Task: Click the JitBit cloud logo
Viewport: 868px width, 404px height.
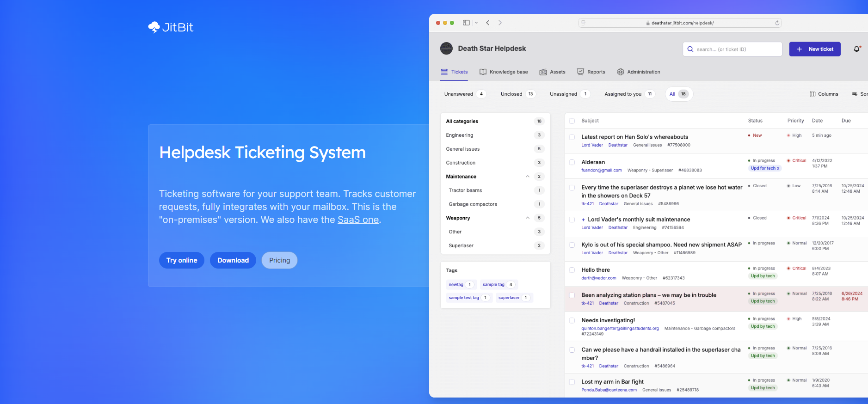Action: pyautogui.click(x=154, y=27)
